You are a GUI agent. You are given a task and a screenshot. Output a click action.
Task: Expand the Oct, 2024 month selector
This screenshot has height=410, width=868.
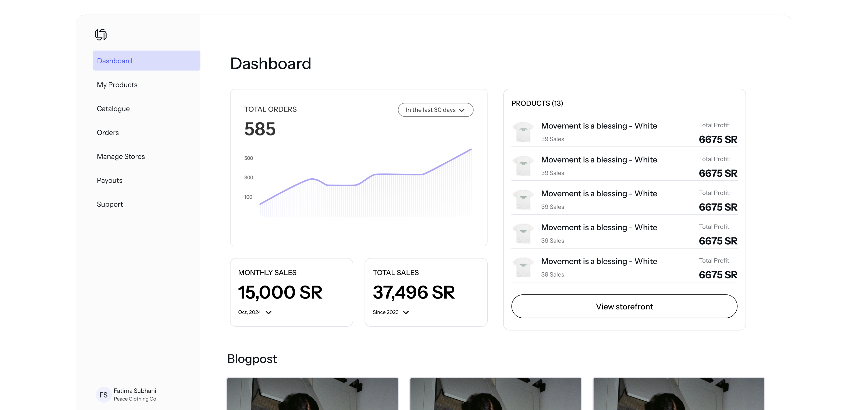pyautogui.click(x=250, y=312)
